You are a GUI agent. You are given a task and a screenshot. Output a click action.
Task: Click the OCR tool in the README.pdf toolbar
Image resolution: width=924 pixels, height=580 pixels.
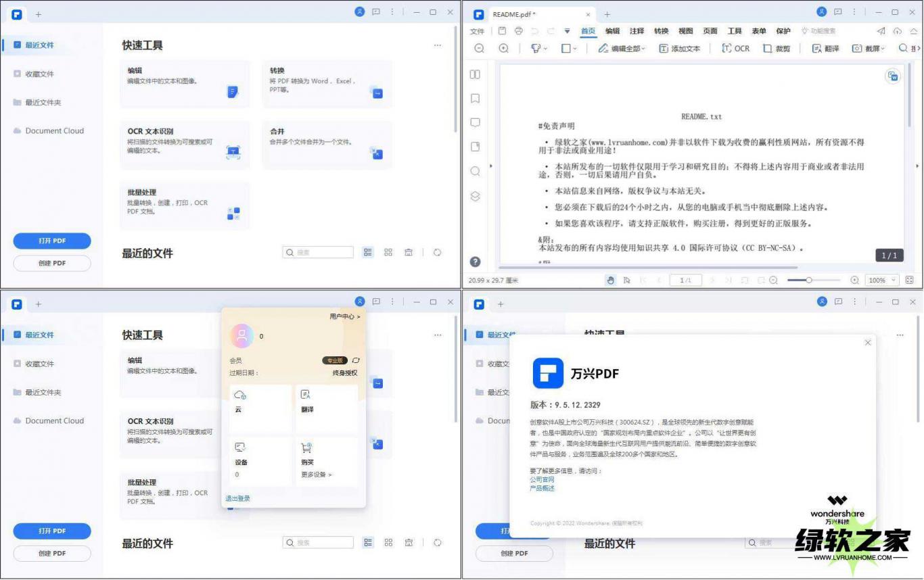pos(735,49)
